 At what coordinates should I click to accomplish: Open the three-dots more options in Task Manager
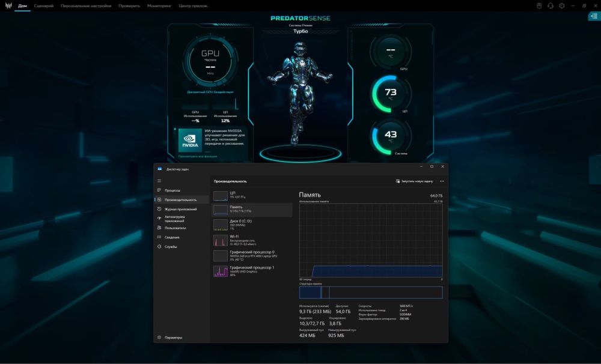442,181
